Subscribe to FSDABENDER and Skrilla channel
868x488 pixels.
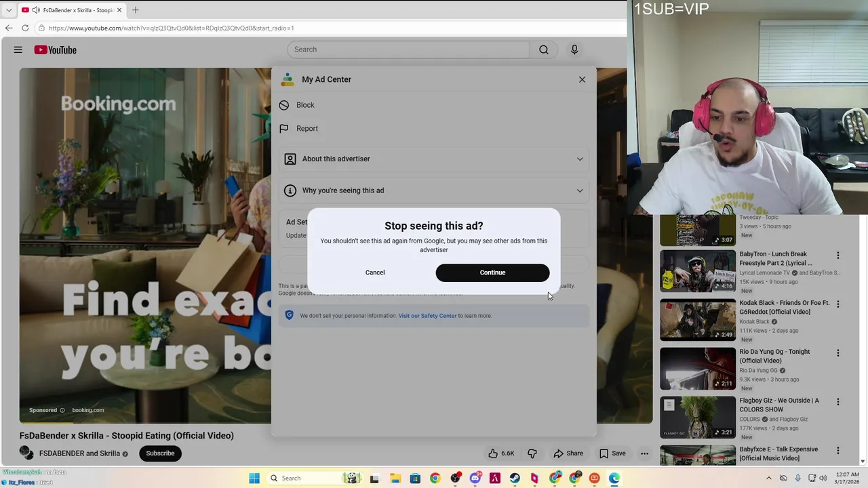[x=160, y=453]
